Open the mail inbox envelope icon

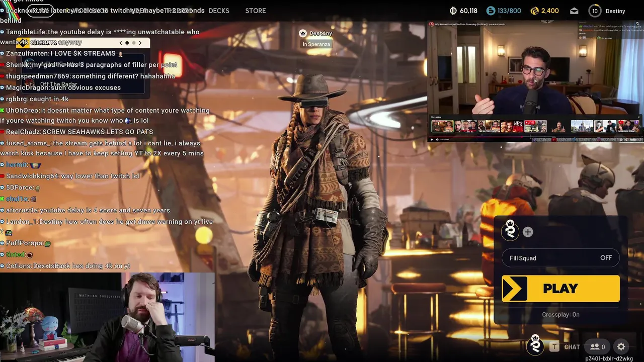click(x=574, y=11)
